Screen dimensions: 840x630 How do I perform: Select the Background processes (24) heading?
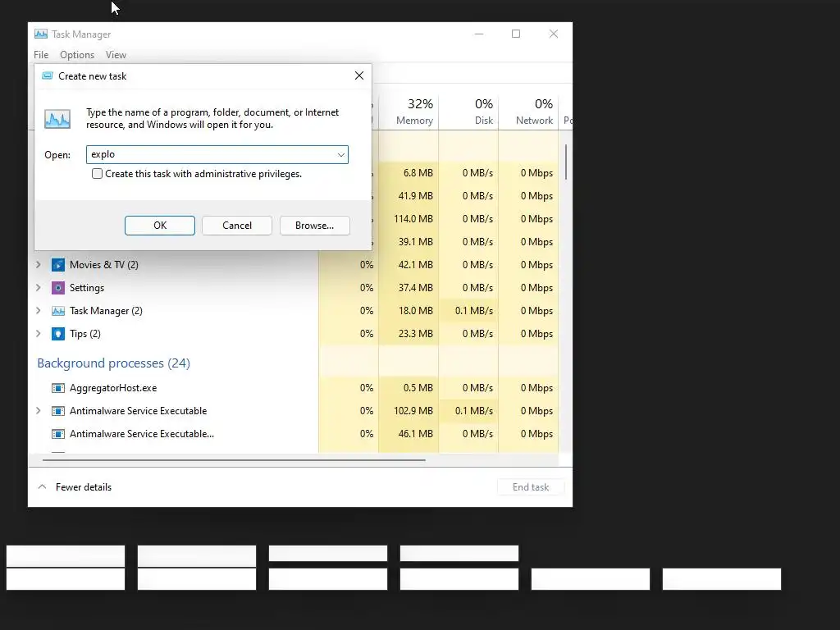coord(113,363)
